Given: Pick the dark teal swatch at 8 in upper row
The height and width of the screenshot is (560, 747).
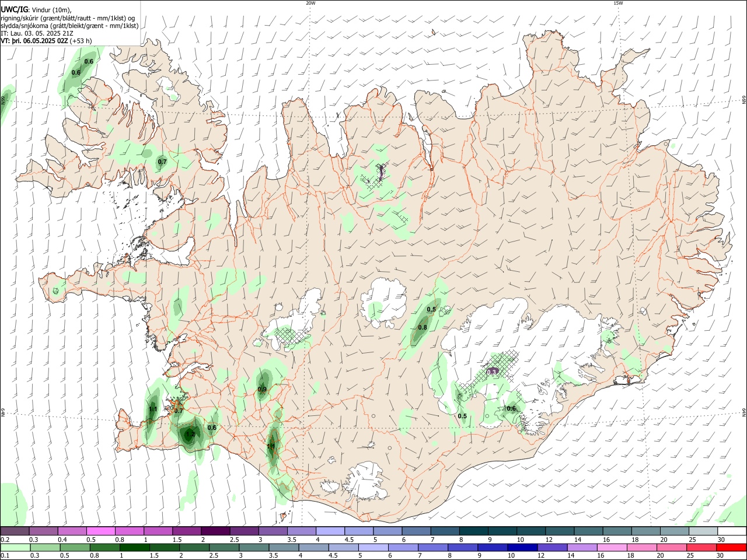Looking at the screenshot, I should (473, 531).
